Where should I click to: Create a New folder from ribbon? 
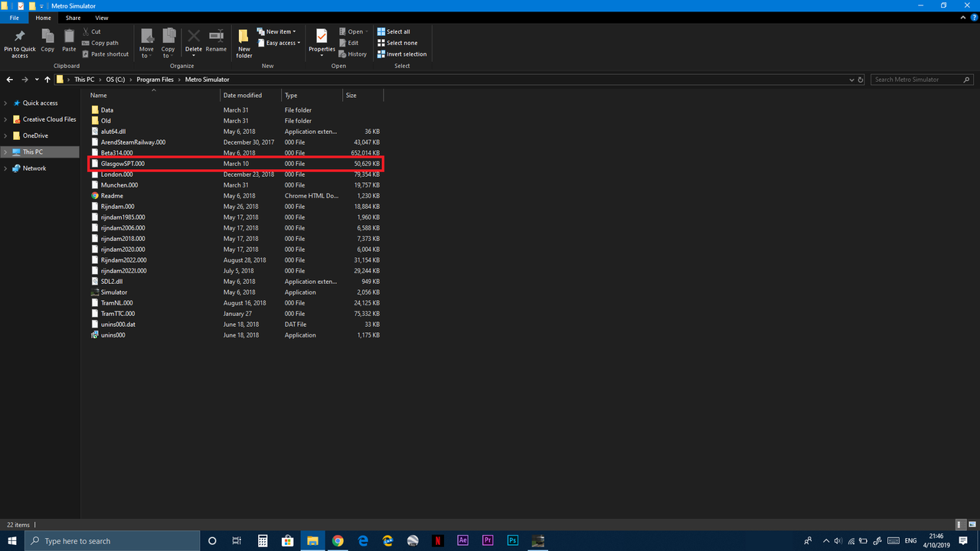244,43
